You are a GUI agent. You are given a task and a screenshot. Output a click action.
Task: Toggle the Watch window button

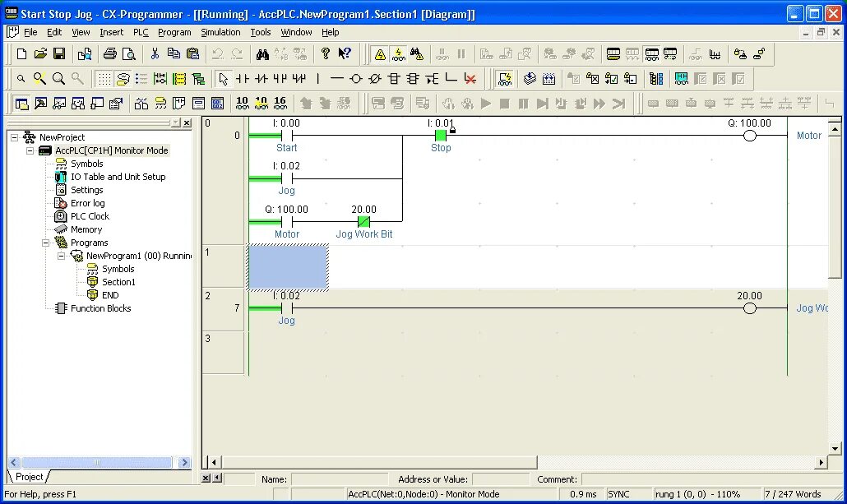59,103
